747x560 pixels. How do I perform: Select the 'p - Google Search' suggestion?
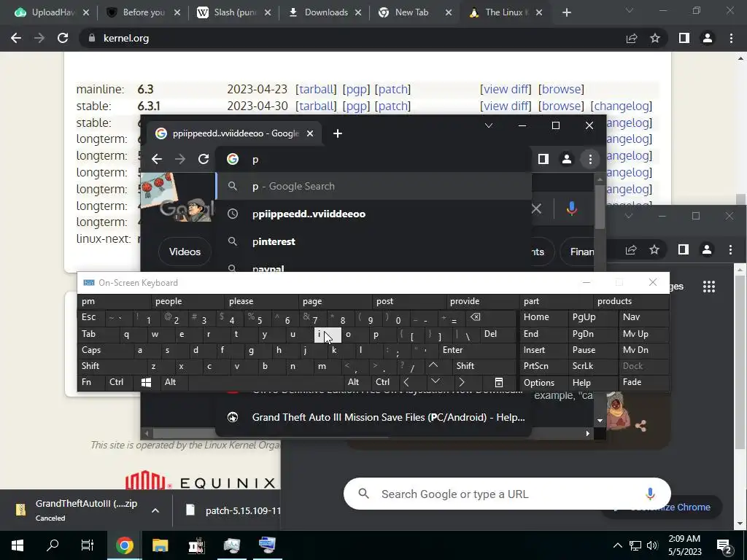(374, 186)
